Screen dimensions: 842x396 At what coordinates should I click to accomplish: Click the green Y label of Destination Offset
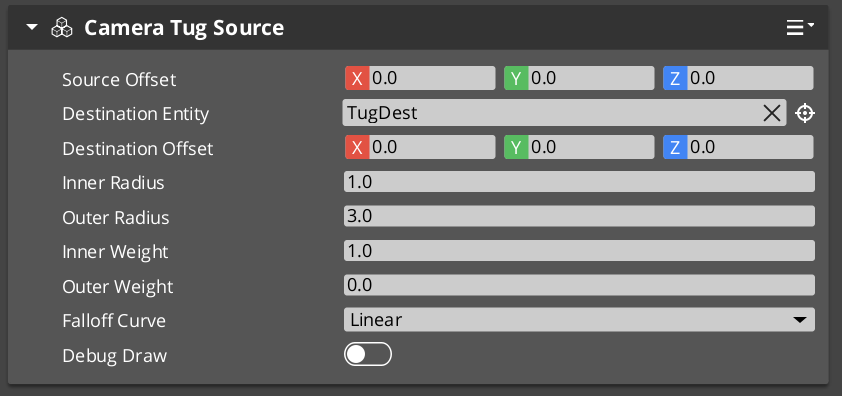pos(516,147)
